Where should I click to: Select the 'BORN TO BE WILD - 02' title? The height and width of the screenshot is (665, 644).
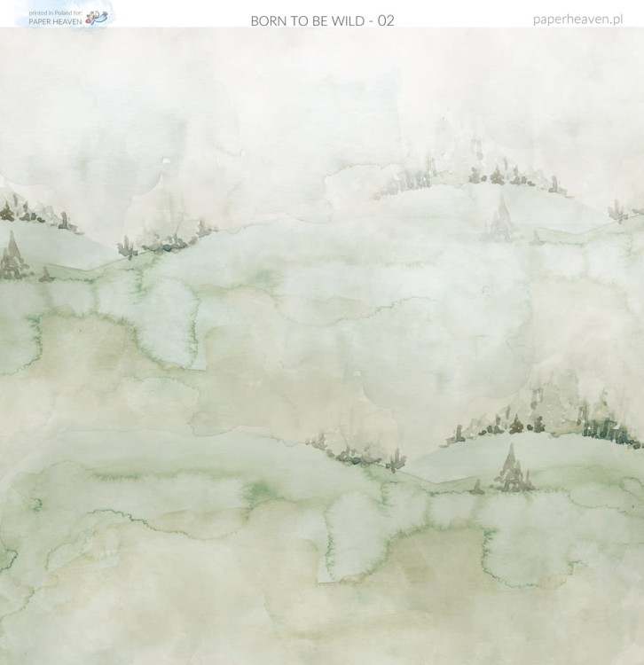pyautogui.click(x=322, y=20)
